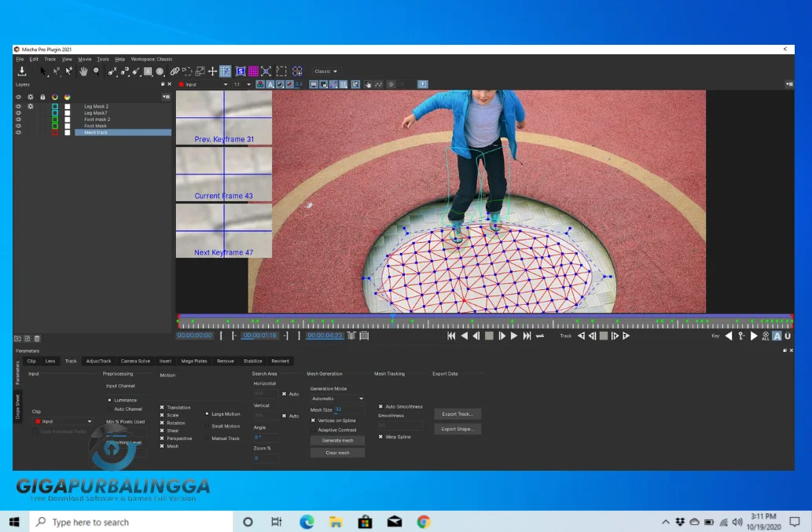Screen dimensions: 812x532
Task: Select the arrow Selection tool
Action: pyautogui.click(x=42, y=71)
